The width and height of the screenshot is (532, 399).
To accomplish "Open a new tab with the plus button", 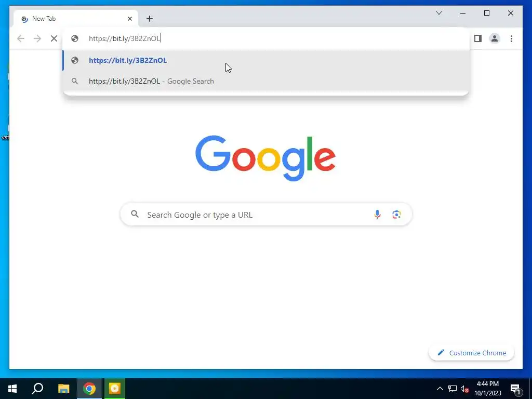I will point(150,19).
